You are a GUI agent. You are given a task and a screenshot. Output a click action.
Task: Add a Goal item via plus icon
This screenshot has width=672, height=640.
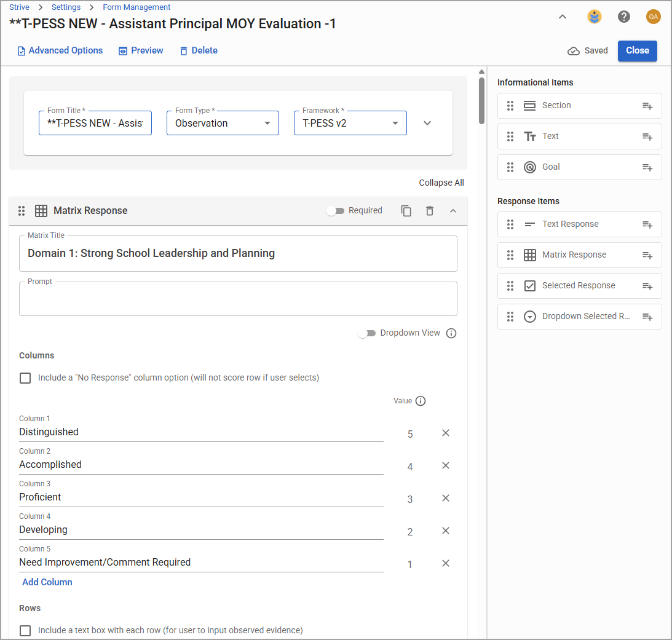click(647, 167)
